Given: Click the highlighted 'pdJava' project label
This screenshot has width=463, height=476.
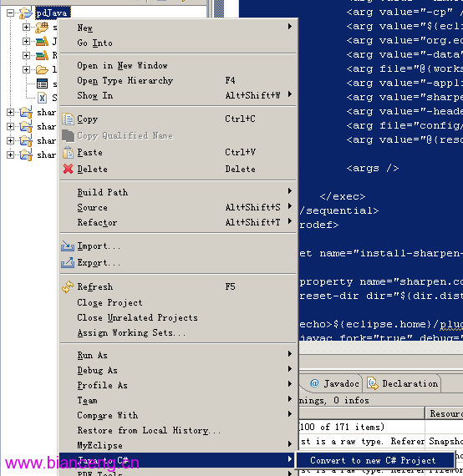Looking at the screenshot, I should tap(53, 13).
